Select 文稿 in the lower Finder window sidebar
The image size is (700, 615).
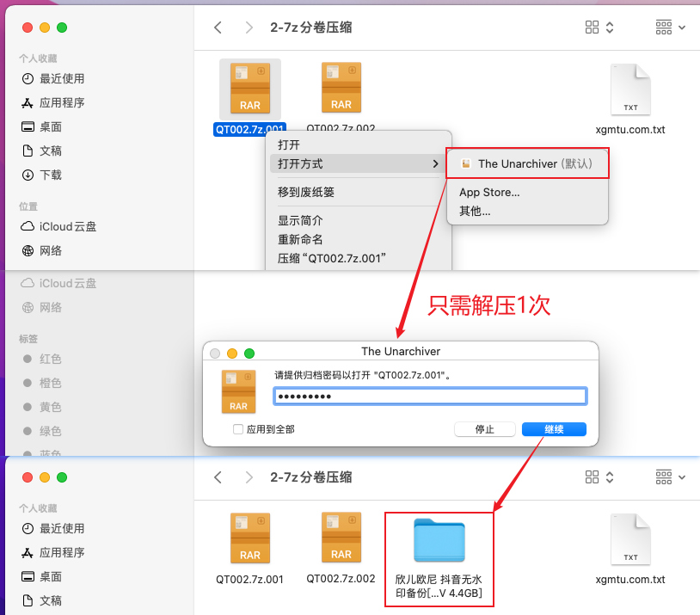(x=41, y=601)
